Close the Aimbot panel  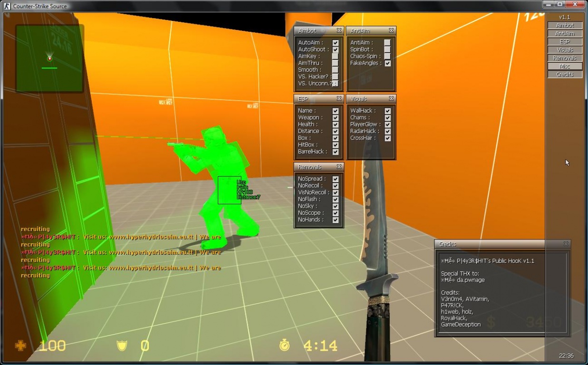click(339, 30)
